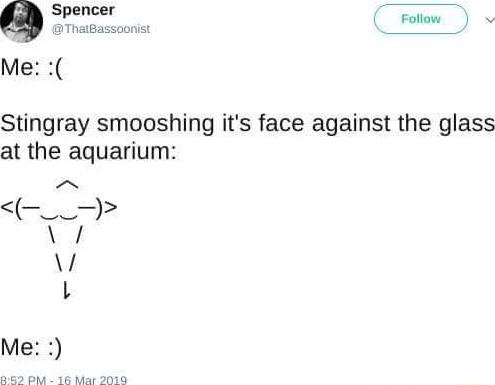
Task: Click the narrow slashes of stingray body
Action: (x=66, y=264)
